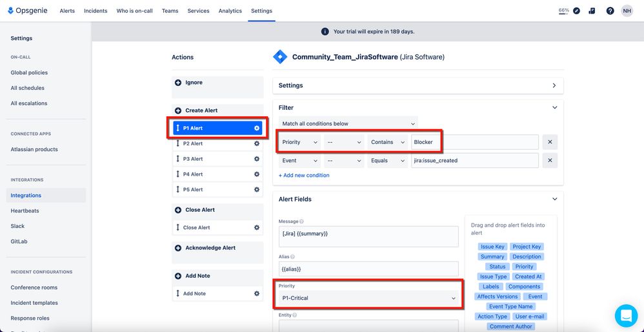Open Heartbeats in sidebar
The width and height of the screenshot is (644, 332).
tap(25, 211)
